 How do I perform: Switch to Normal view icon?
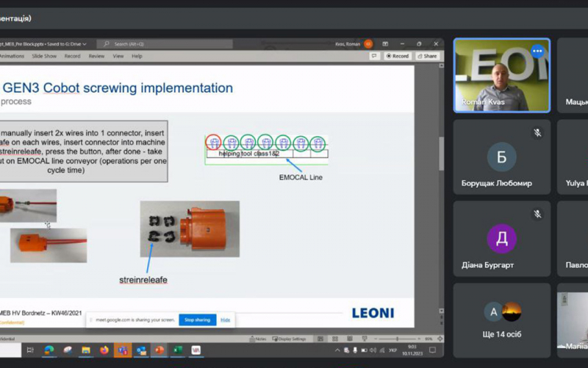[x=320, y=339]
